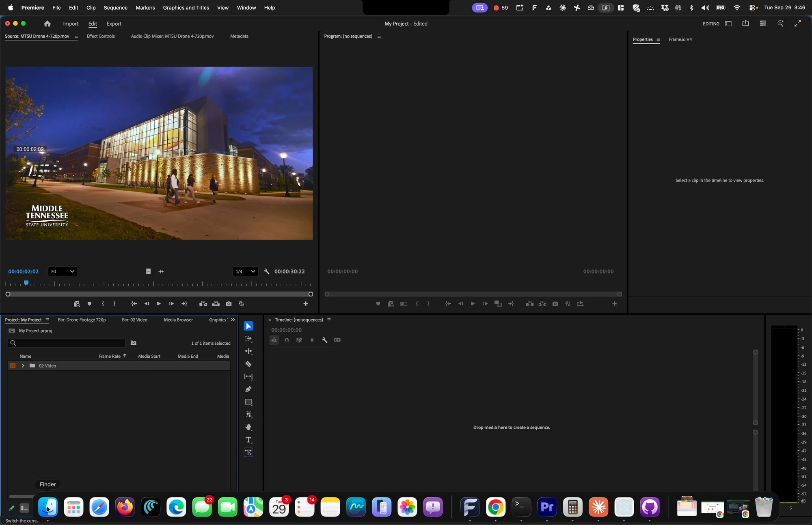
Task: Switch to Effect Controls tab
Action: [x=101, y=36]
